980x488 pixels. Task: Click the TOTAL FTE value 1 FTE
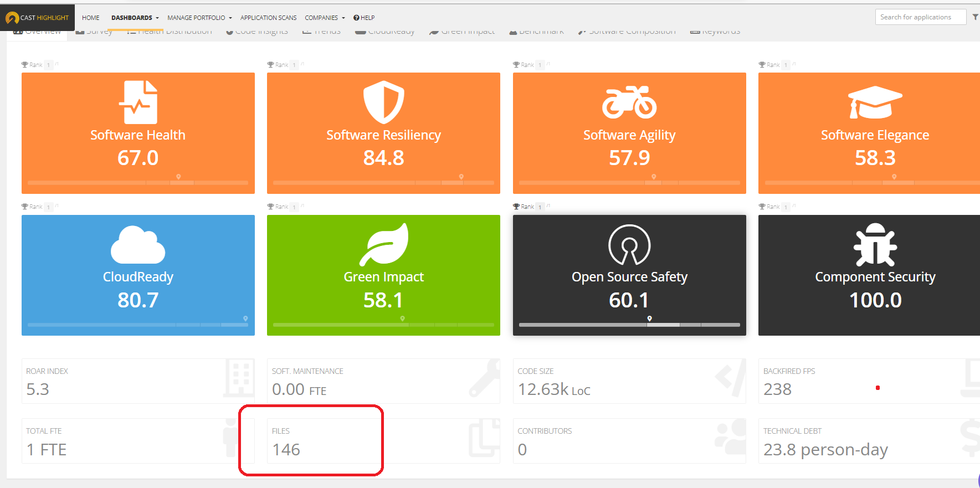47,449
